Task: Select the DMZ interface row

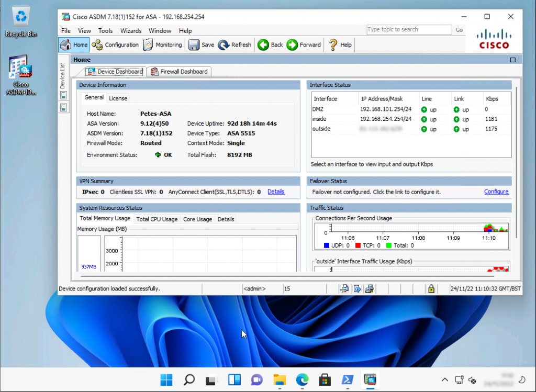Action: click(x=334, y=109)
